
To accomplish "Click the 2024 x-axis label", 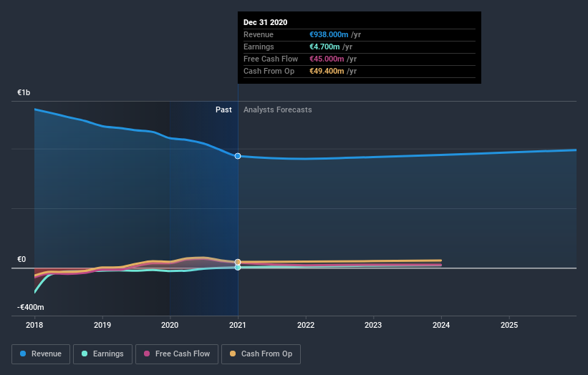I will (x=441, y=325).
